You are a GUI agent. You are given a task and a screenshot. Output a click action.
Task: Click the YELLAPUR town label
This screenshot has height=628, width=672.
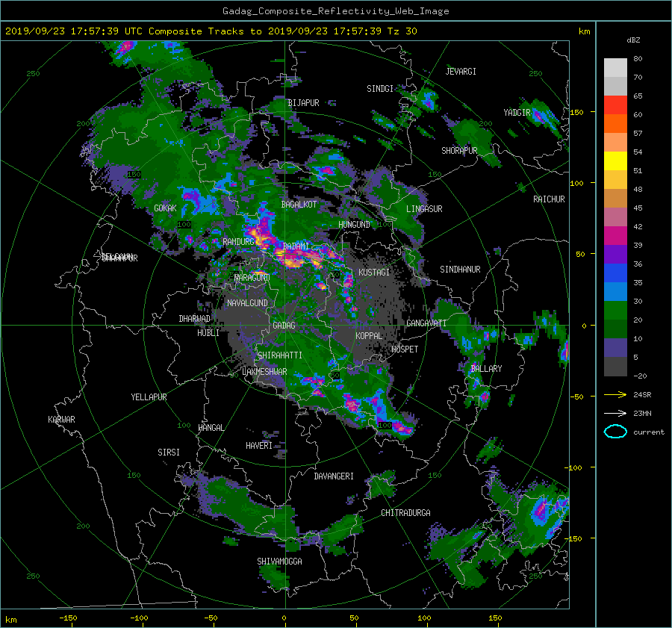point(149,397)
